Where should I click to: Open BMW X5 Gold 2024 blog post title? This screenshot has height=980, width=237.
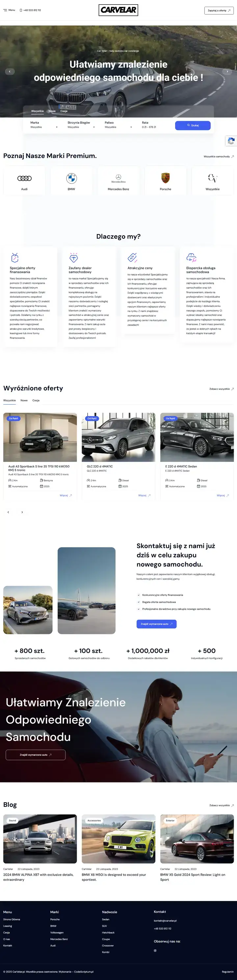(193, 877)
